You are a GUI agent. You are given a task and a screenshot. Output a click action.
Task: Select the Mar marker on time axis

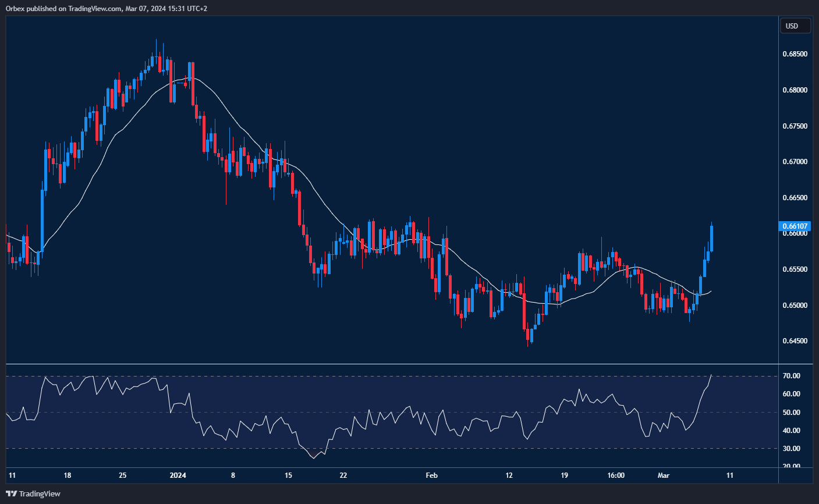point(664,475)
